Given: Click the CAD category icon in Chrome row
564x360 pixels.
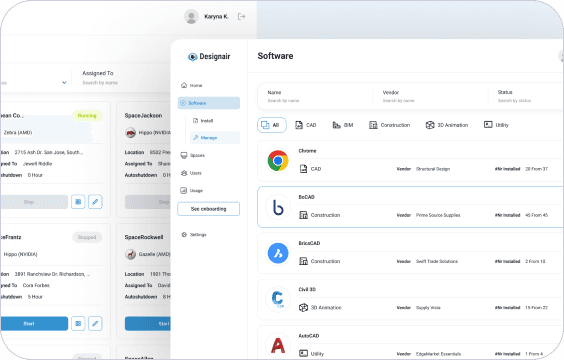Looking at the screenshot, I should click(x=304, y=169).
